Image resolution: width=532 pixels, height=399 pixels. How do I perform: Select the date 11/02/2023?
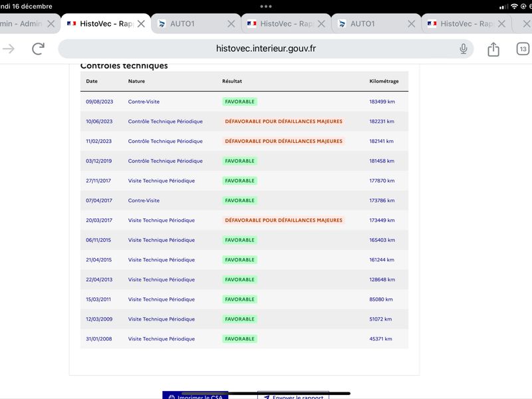click(x=98, y=141)
